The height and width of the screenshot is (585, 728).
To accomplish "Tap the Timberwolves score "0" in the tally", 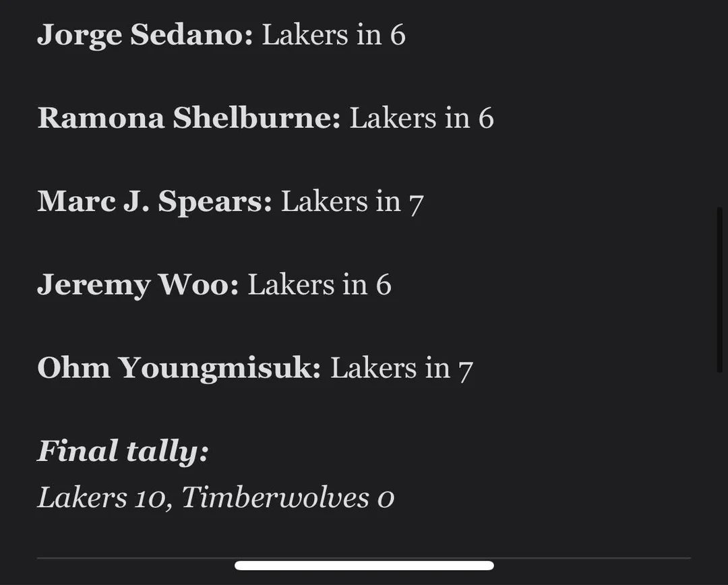I will (x=386, y=499).
